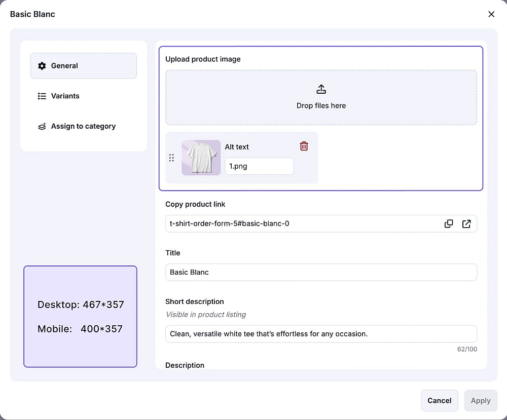Switch to the Variants tab
The width and height of the screenshot is (507, 420).
coord(84,96)
